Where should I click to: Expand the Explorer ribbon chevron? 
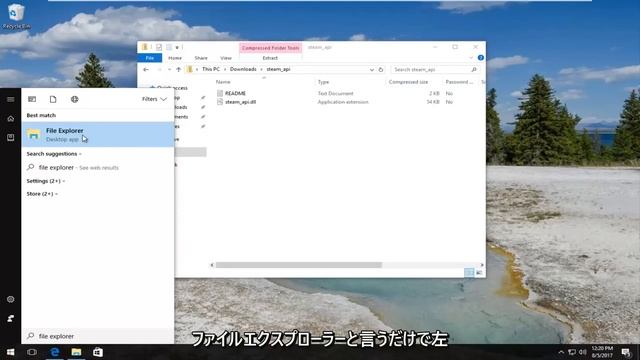[471, 58]
